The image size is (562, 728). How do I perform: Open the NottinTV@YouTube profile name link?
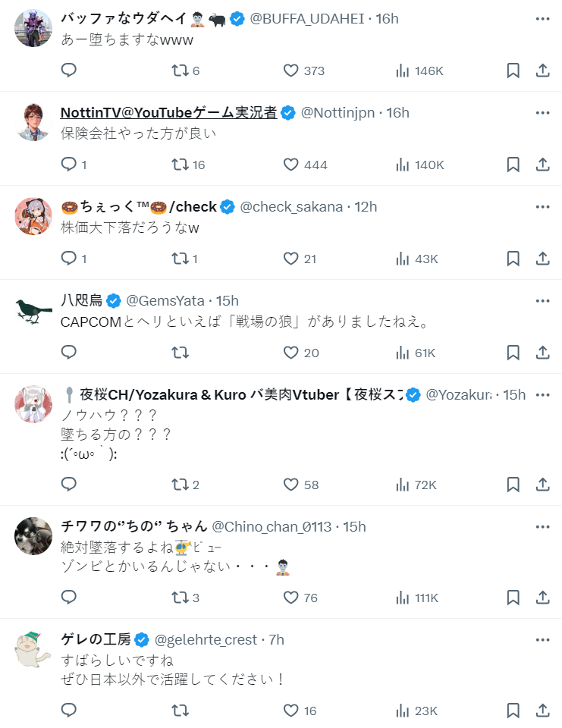point(168,113)
